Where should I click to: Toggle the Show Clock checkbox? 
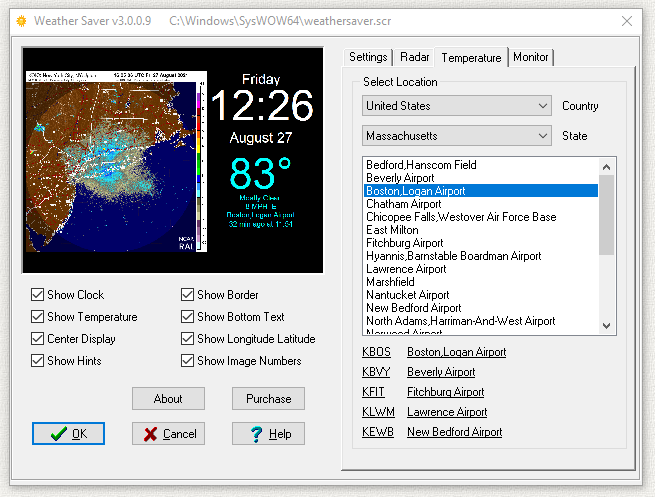coord(38,295)
